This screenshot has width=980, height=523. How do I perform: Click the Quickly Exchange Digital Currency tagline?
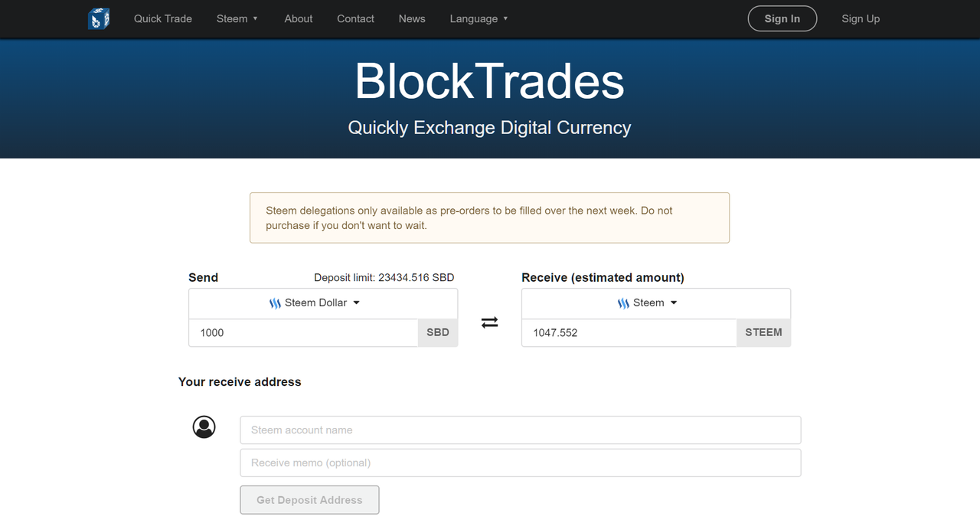pyautogui.click(x=490, y=127)
